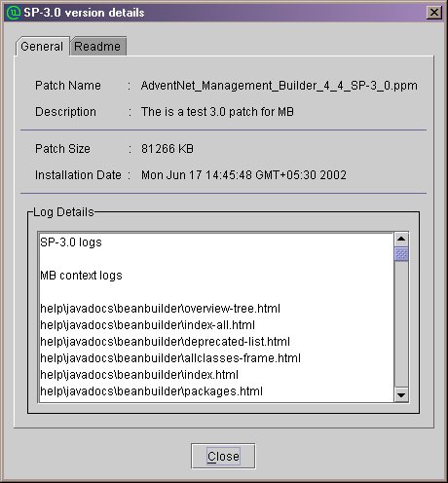Click the overview-tree.html log entry
Screen dimensions: 448x483
pos(160,309)
